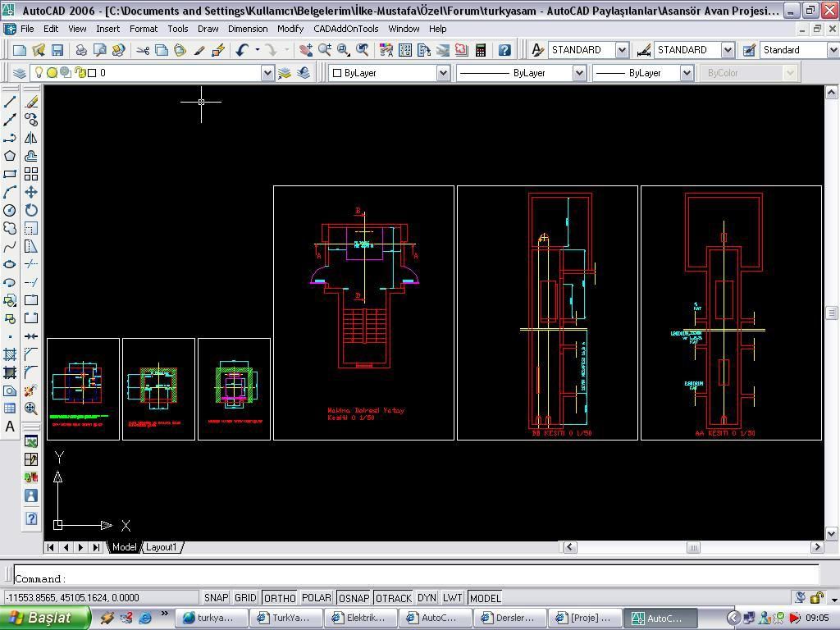This screenshot has height=630, width=840.
Task: Select the Polygon draw tool
Action: click(x=10, y=156)
